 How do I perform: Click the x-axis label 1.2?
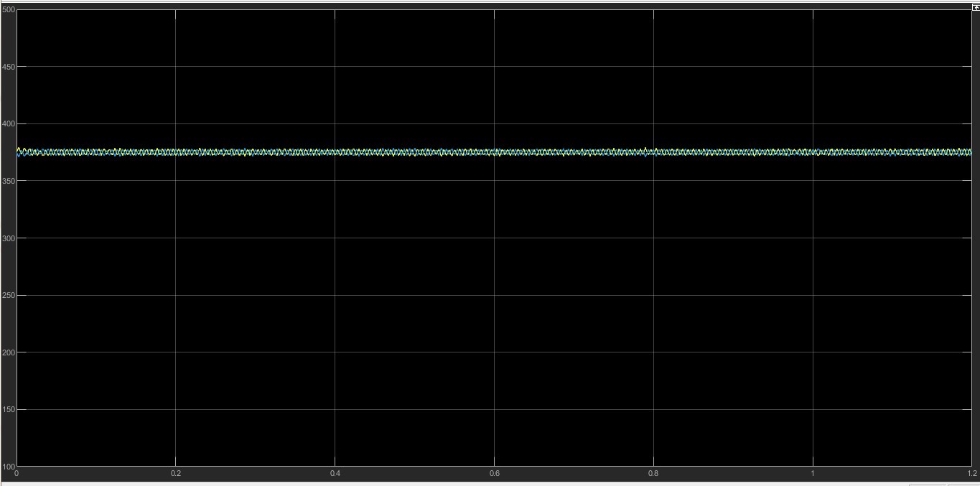tap(971, 474)
